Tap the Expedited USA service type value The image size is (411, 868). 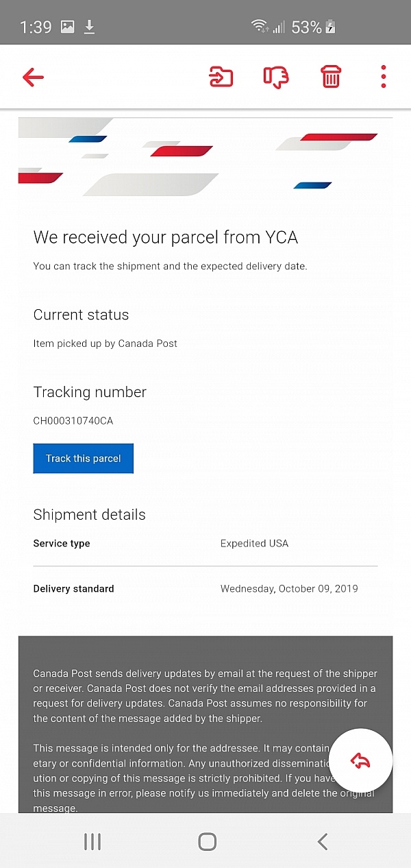coord(254,544)
